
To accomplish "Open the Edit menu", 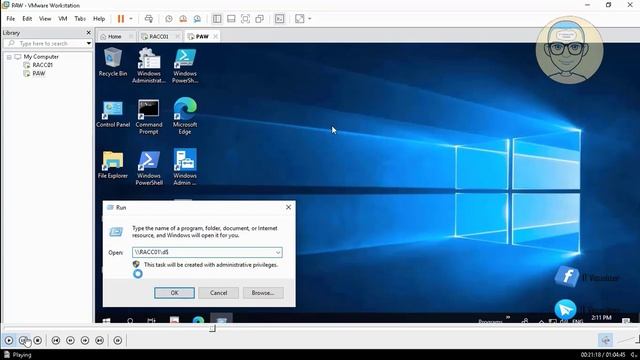I will pyautogui.click(x=27, y=19).
